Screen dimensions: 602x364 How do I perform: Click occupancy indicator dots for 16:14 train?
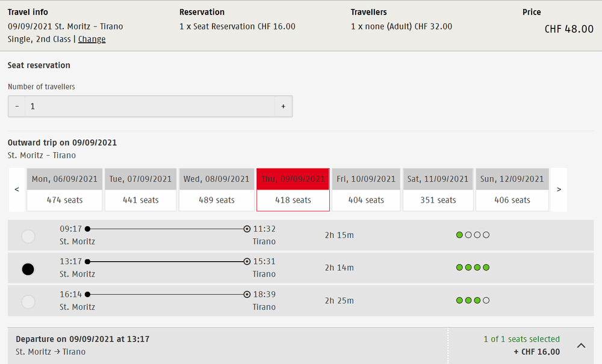[x=473, y=300]
